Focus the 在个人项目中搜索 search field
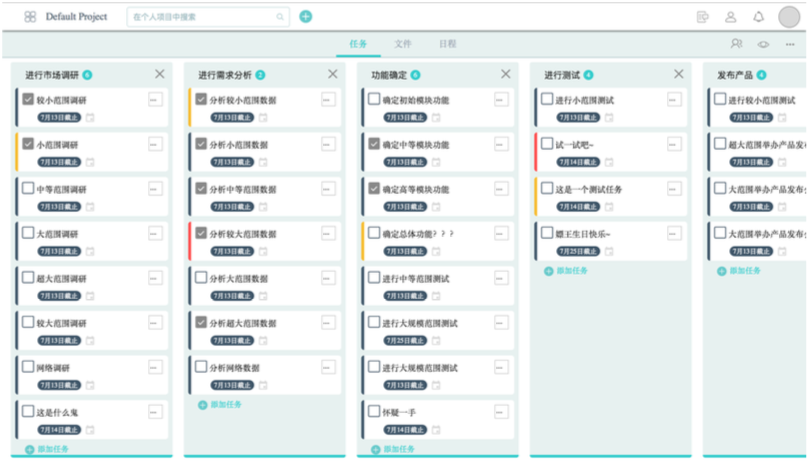The image size is (812, 462). coord(208,17)
